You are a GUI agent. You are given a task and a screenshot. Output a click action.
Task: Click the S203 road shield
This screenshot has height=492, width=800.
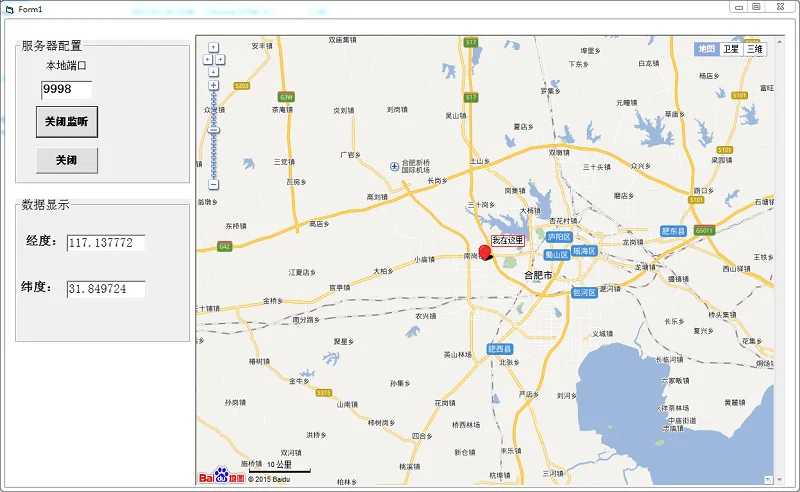(x=241, y=86)
